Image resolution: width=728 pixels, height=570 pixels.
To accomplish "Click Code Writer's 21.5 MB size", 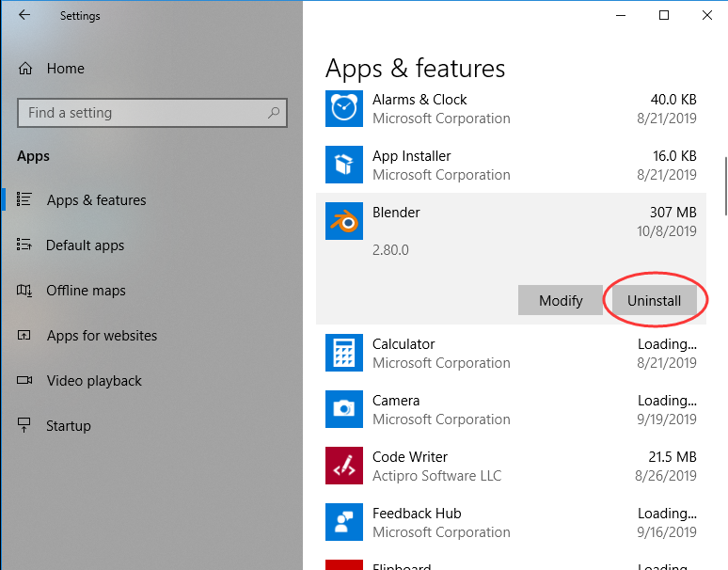I will pos(673,457).
